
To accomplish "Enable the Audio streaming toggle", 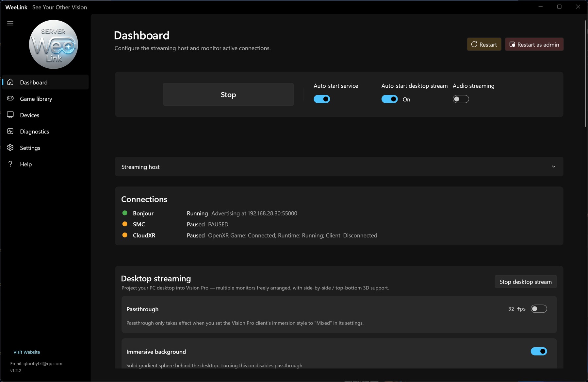I will click(x=461, y=99).
